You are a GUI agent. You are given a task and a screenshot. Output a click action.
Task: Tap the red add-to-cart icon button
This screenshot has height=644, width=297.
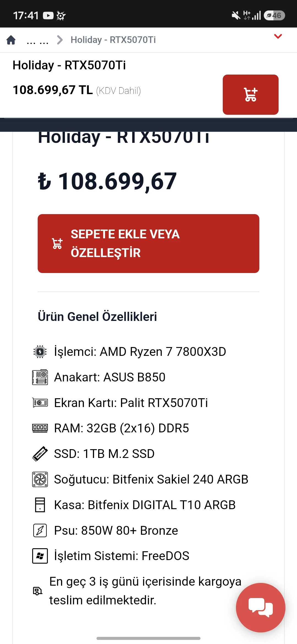[251, 95]
